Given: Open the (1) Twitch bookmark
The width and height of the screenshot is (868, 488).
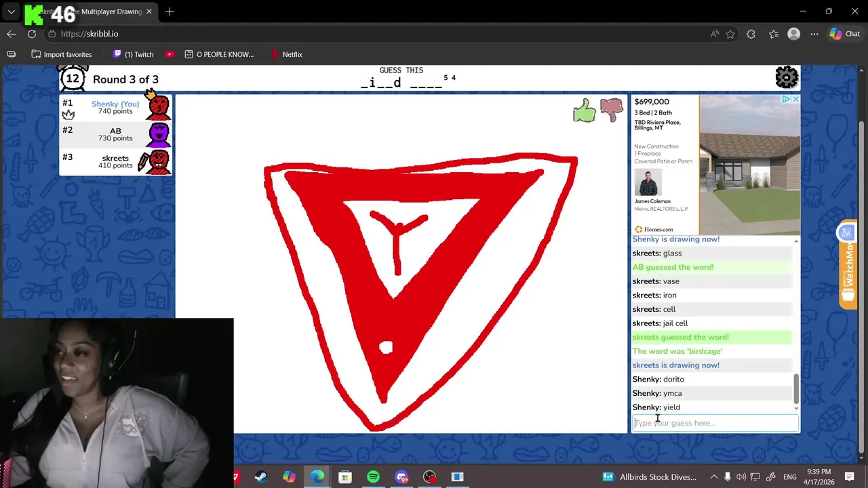Looking at the screenshot, I should (x=133, y=54).
